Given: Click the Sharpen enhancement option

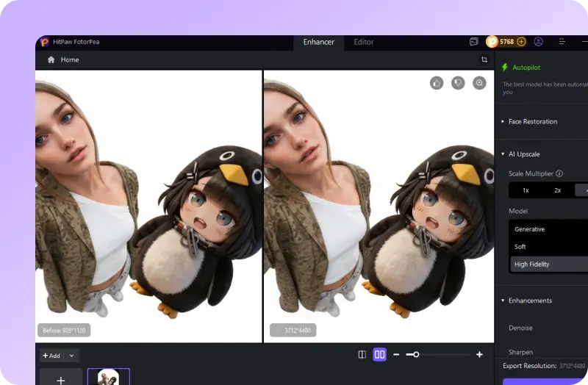Looking at the screenshot, I should click(520, 352).
